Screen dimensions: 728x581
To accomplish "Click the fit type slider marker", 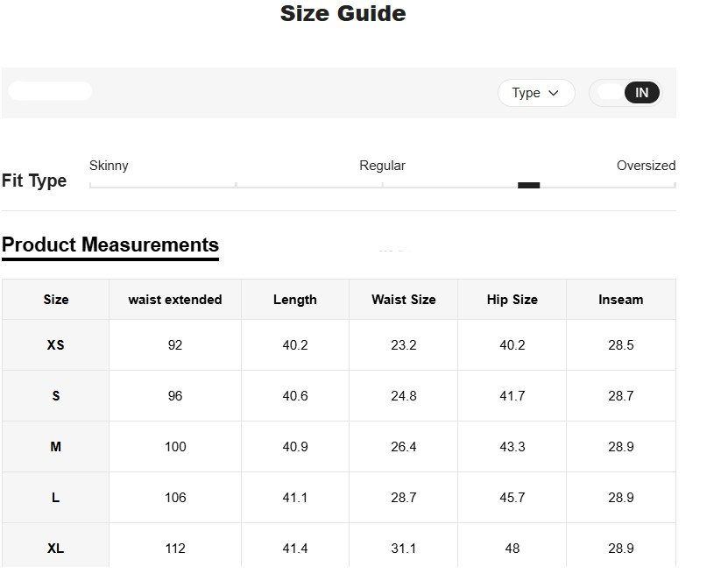I will coord(529,185).
